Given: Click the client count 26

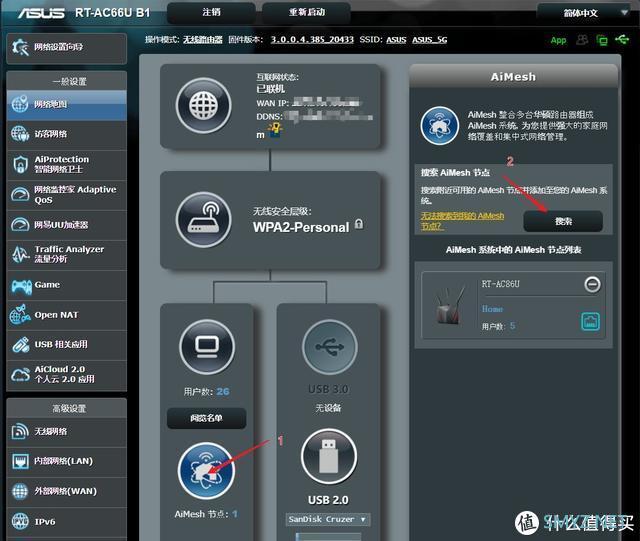Looking at the screenshot, I should click(223, 392).
